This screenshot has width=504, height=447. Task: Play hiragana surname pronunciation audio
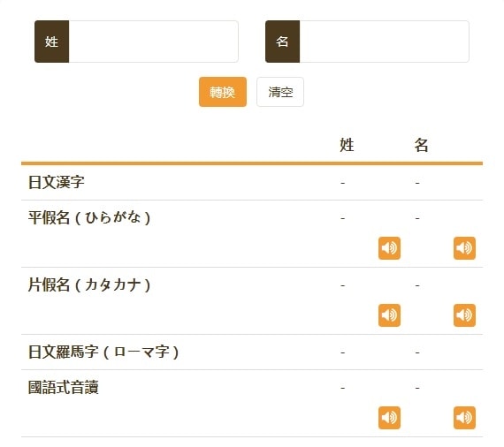pyautogui.click(x=389, y=248)
